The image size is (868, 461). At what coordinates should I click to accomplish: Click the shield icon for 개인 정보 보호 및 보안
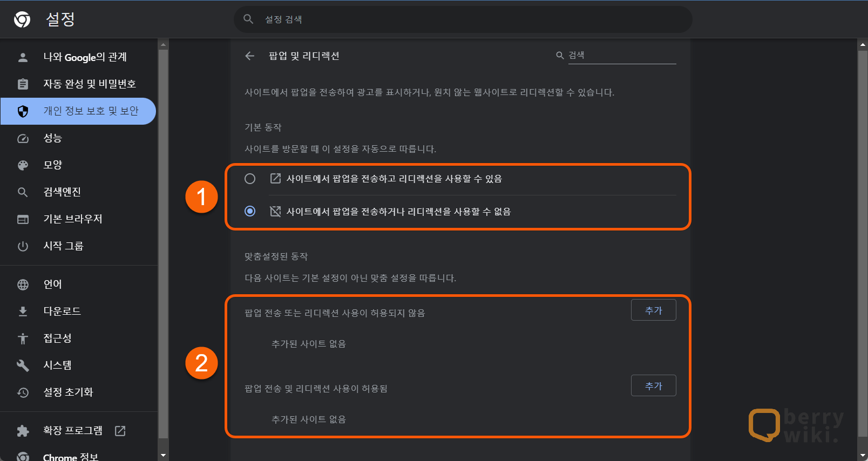(x=23, y=111)
